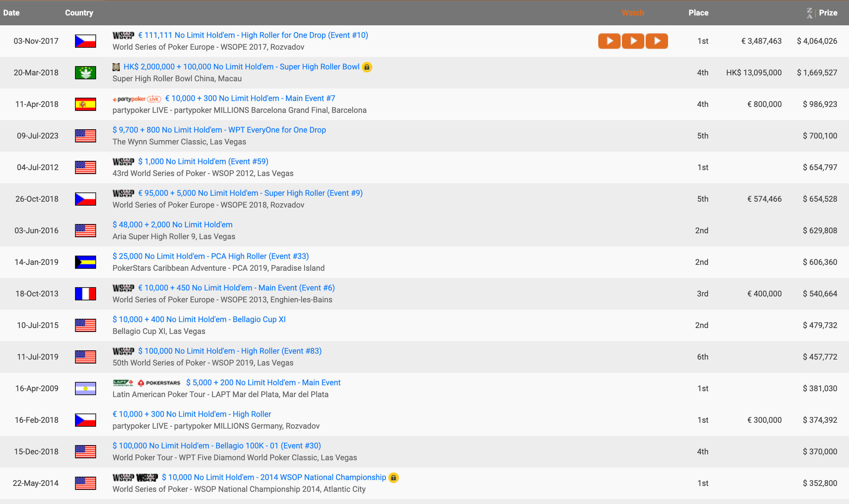Sort by the Country column header

pyautogui.click(x=79, y=13)
